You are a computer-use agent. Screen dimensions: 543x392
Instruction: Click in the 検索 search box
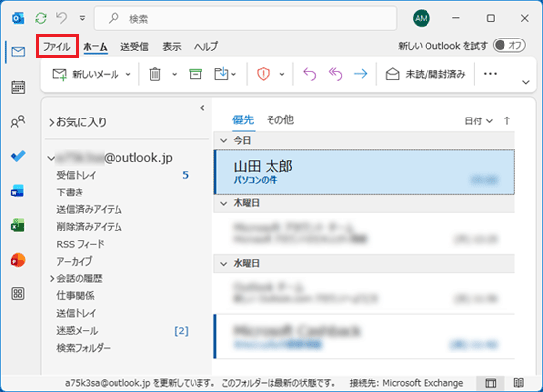click(246, 18)
